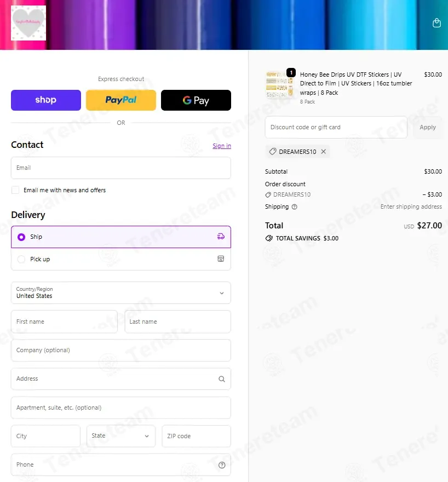Click the phone field help icon
Screen dimensions: 448x482
tap(221, 465)
